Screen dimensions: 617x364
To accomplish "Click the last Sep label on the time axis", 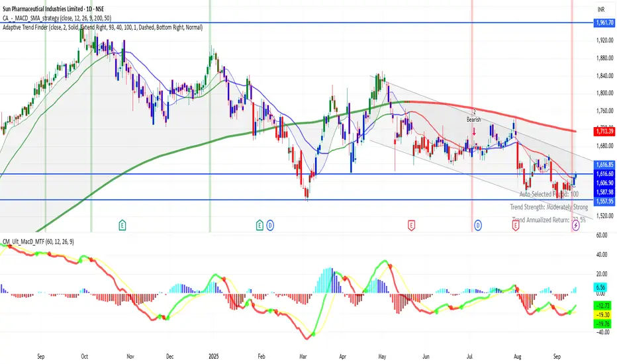I will tap(557, 357).
